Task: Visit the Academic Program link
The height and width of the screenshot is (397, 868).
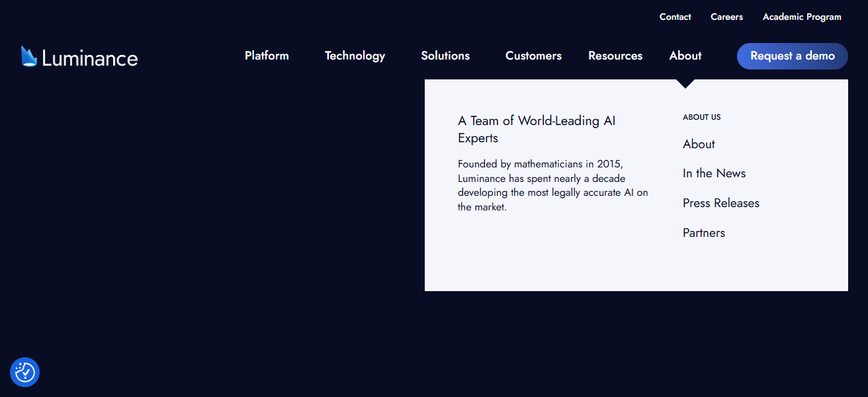Action: point(802,17)
